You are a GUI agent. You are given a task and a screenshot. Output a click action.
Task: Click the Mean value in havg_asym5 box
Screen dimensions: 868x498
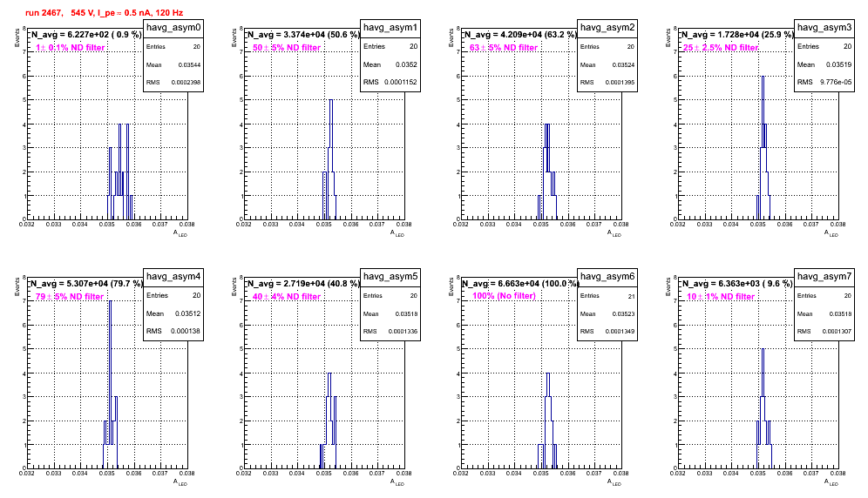406,314
